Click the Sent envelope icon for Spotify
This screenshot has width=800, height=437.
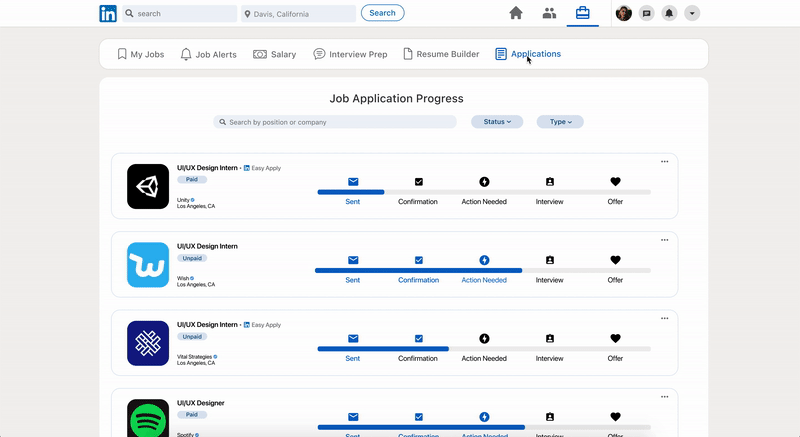(353, 417)
